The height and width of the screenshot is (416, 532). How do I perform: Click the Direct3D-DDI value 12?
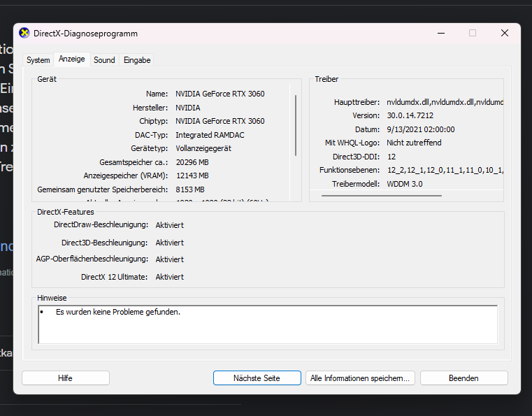click(391, 157)
